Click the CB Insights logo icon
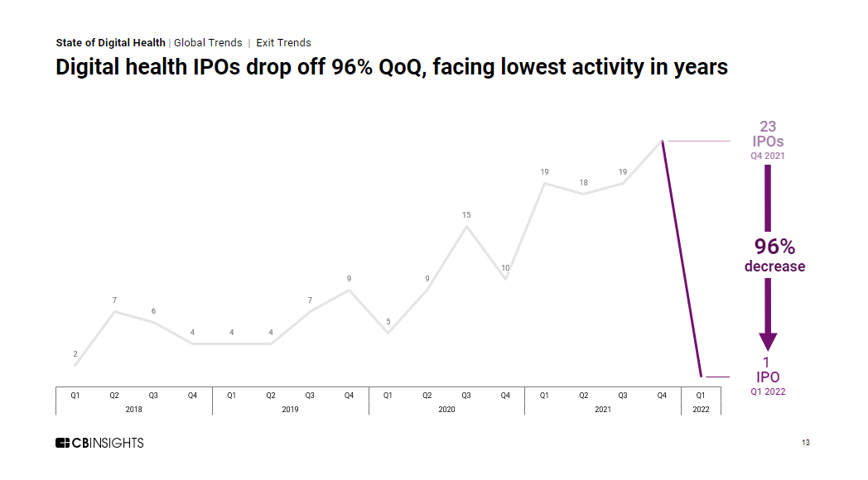This screenshot has width=868, height=480. 62,443
